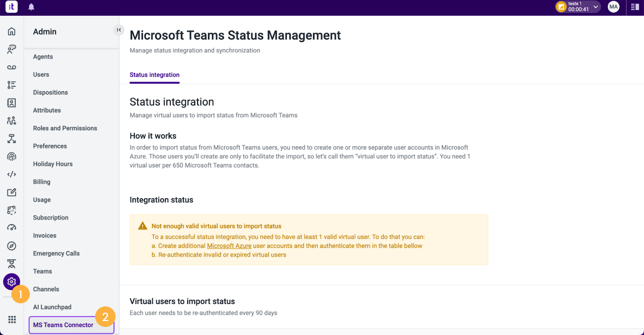Open the notifications bell

coord(31,7)
